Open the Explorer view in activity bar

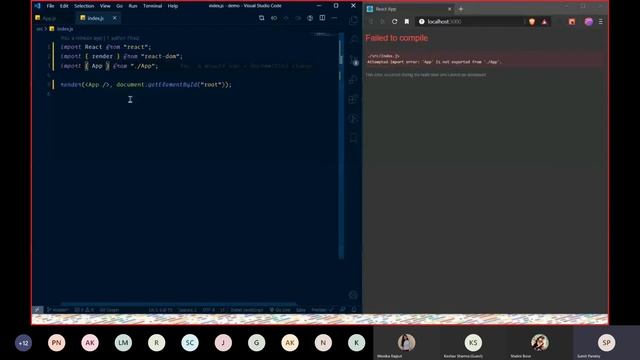(353, 20)
